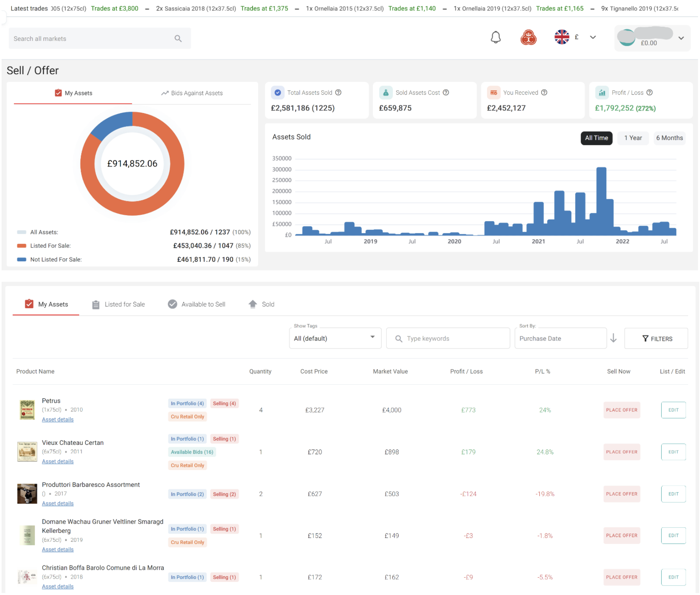Click the tallest 2021 bar in Assets Sold chart
Viewport: 700px width, 595px height.
(601, 201)
